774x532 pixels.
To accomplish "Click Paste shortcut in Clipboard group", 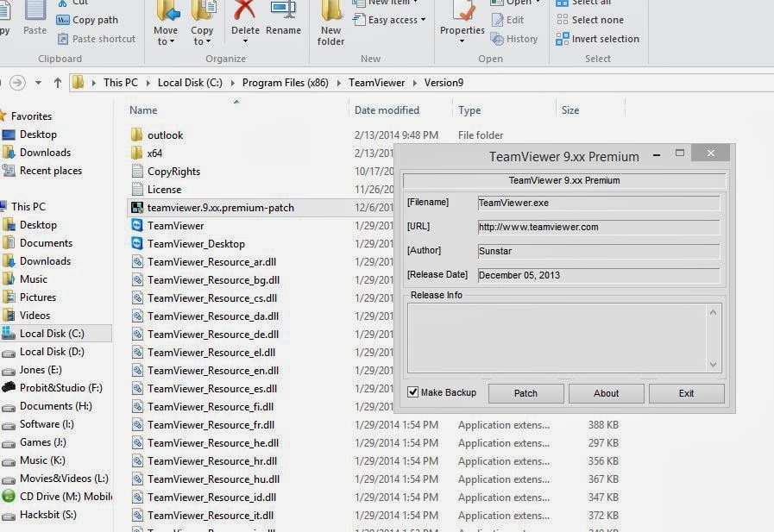I will tap(97, 39).
